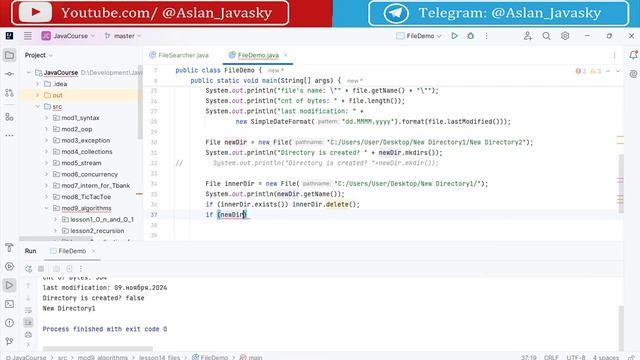Open Code With Me user icon
This screenshot has height=360, width=640.
pyautogui.click(x=528, y=36)
